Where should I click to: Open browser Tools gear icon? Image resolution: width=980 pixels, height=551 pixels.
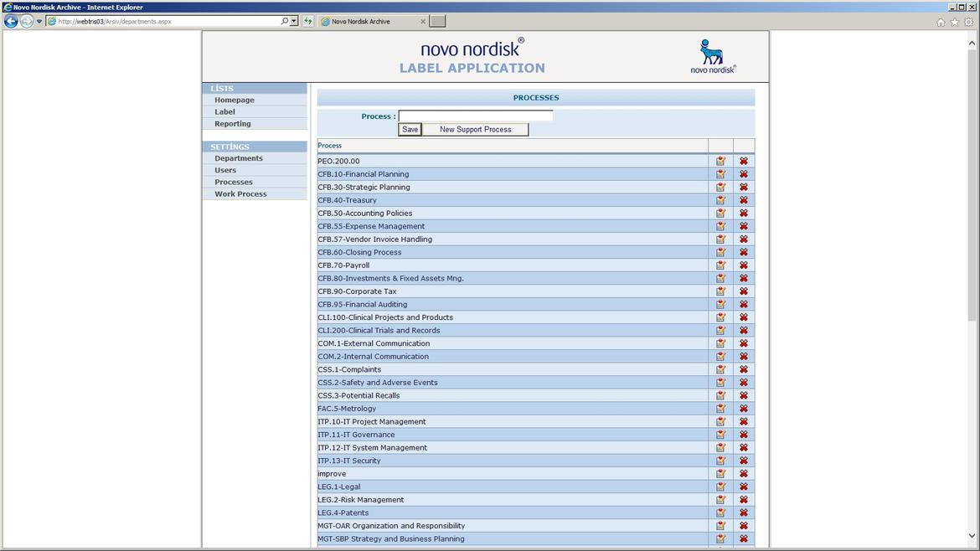pos(969,22)
